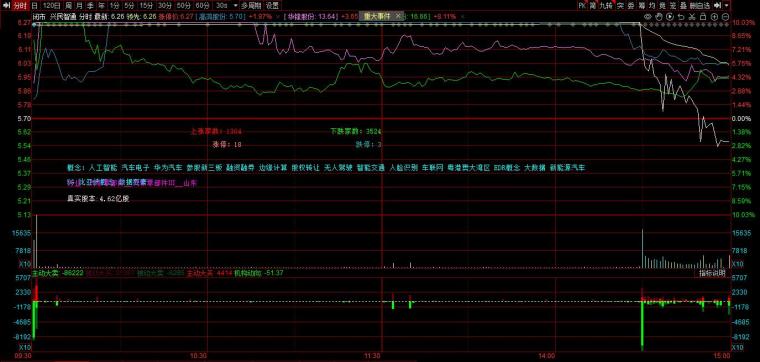Toggle the lock icon

(x=703, y=16)
